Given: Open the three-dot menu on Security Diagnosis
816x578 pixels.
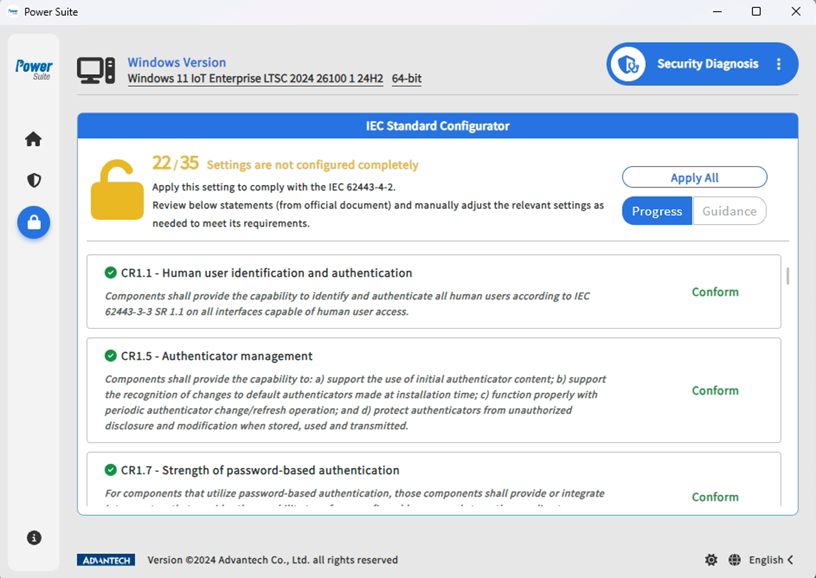Looking at the screenshot, I should 779,64.
